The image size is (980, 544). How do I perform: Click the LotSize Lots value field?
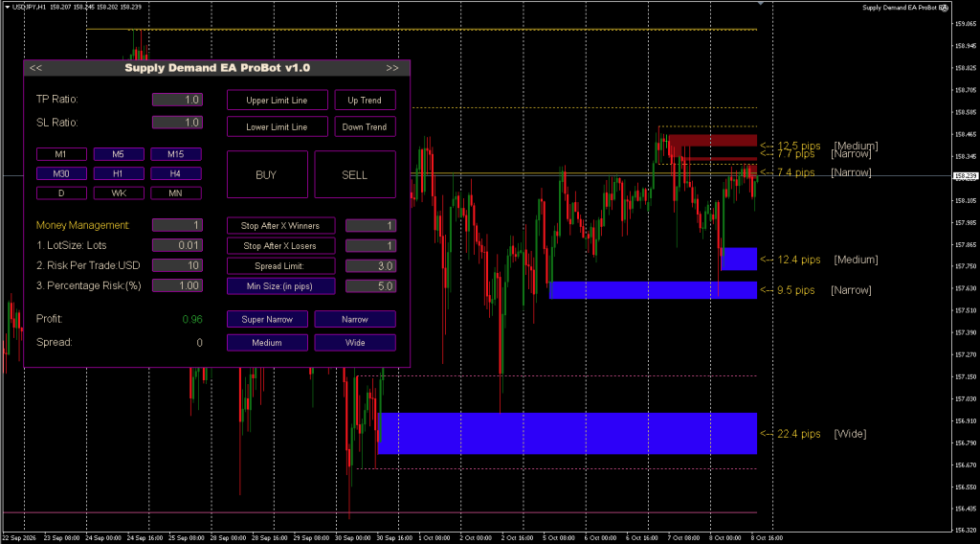click(177, 245)
